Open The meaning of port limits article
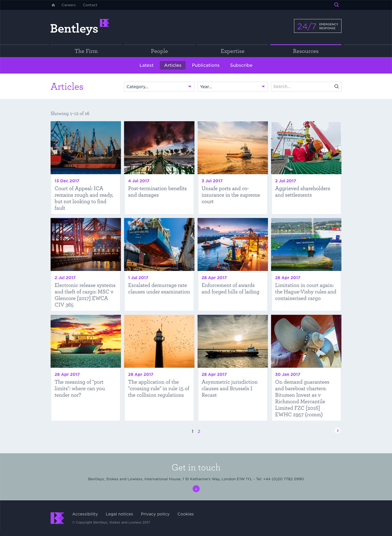Viewport: 392px width, 536px height. point(80,389)
